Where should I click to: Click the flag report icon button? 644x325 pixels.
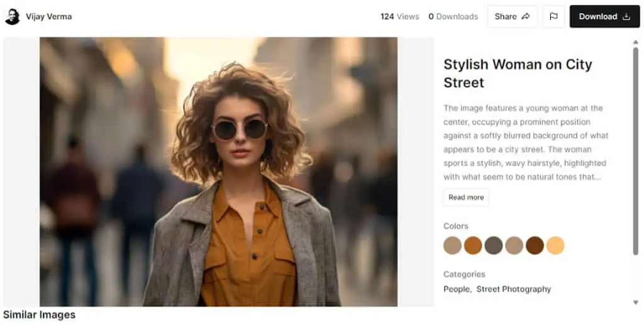(553, 16)
